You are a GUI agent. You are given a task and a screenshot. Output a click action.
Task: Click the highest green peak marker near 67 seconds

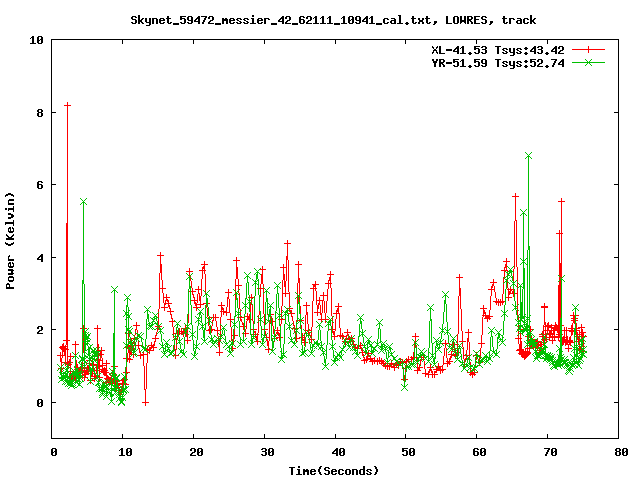tap(529, 156)
